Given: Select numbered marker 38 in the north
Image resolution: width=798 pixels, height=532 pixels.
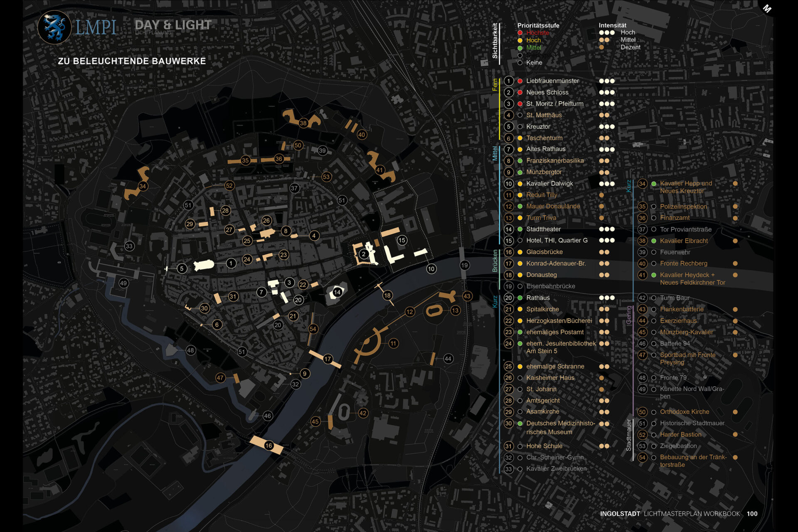Looking at the screenshot, I should [303, 123].
